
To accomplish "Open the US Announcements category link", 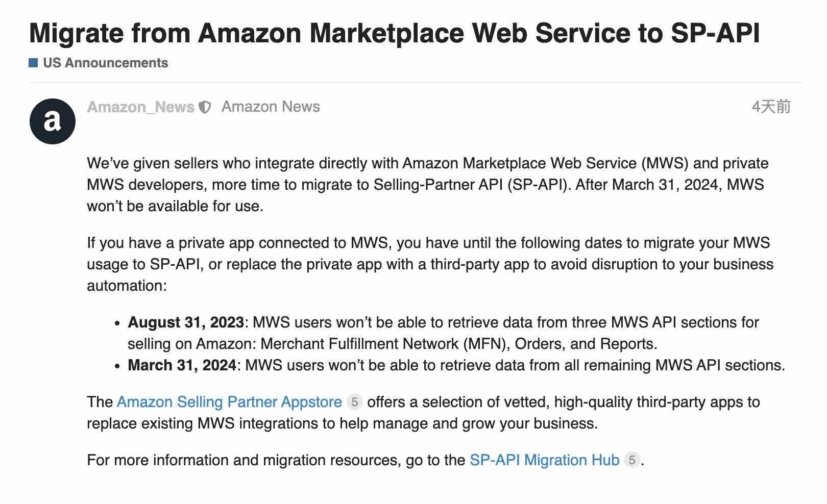I will coord(105,63).
